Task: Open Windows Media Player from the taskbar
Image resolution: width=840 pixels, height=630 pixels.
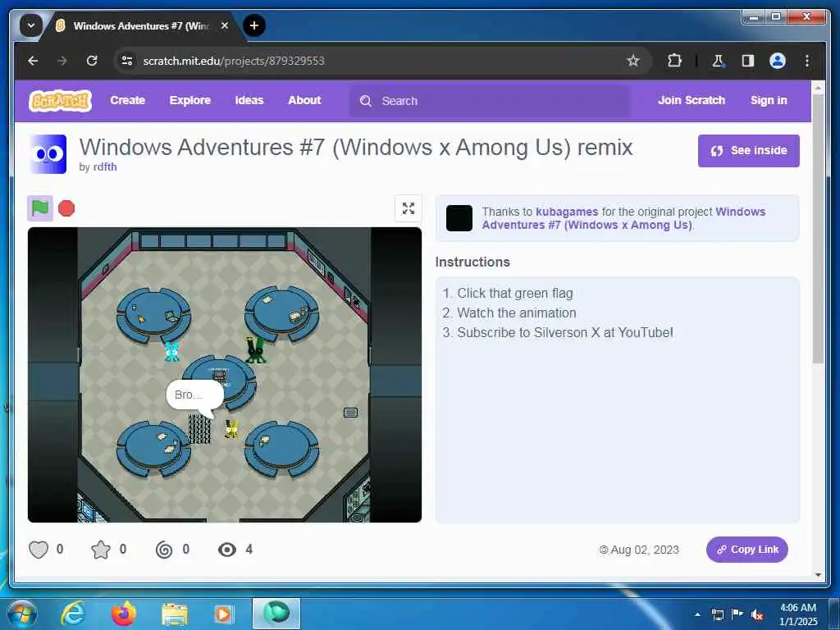Action: click(x=223, y=614)
